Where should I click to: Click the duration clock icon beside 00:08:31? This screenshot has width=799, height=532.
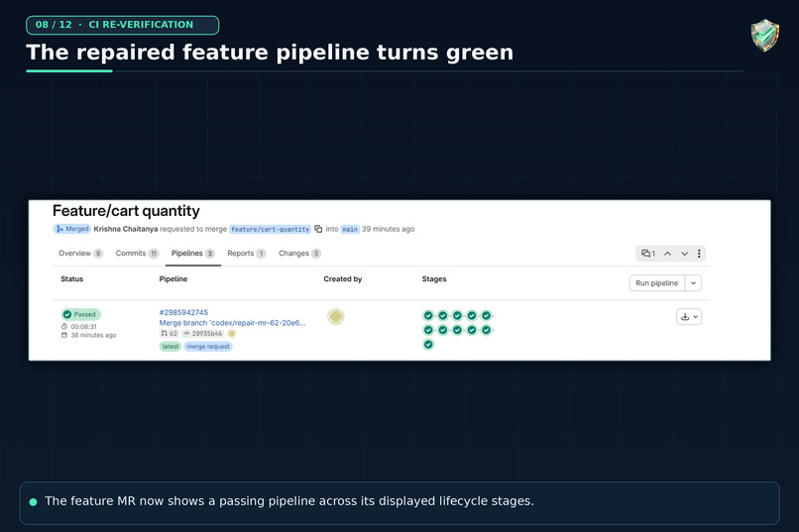pyautogui.click(x=64, y=326)
